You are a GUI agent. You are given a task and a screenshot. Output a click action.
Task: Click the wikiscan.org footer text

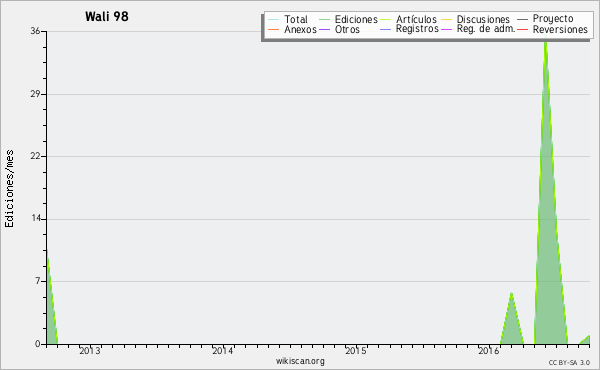(300, 361)
